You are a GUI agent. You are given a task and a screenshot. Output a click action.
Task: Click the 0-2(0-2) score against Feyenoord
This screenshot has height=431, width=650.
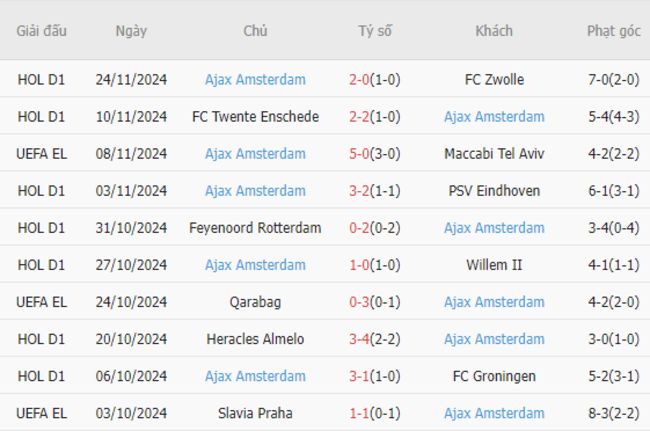[x=375, y=228]
